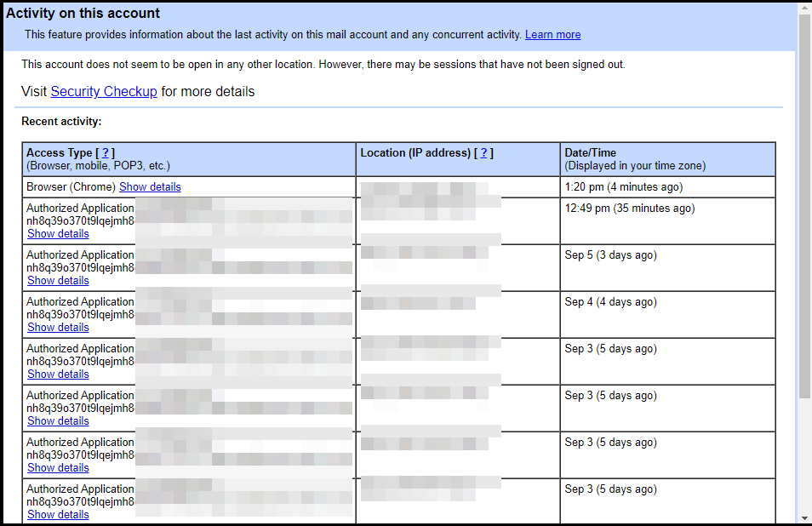Open the Security Checkup link
Screen dimensions: 812x526
pos(104,92)
